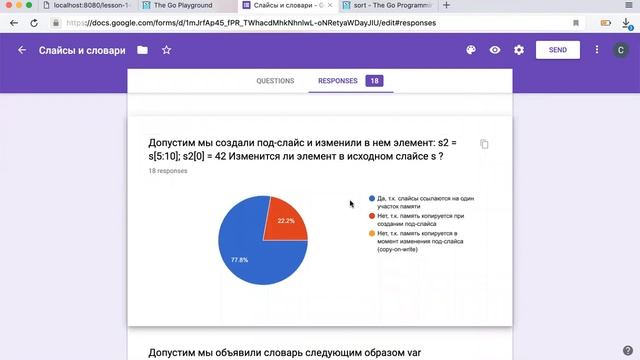Select the RESPONSES tab
The width and height of the screenshot is (640, 360).
(351, 81)
